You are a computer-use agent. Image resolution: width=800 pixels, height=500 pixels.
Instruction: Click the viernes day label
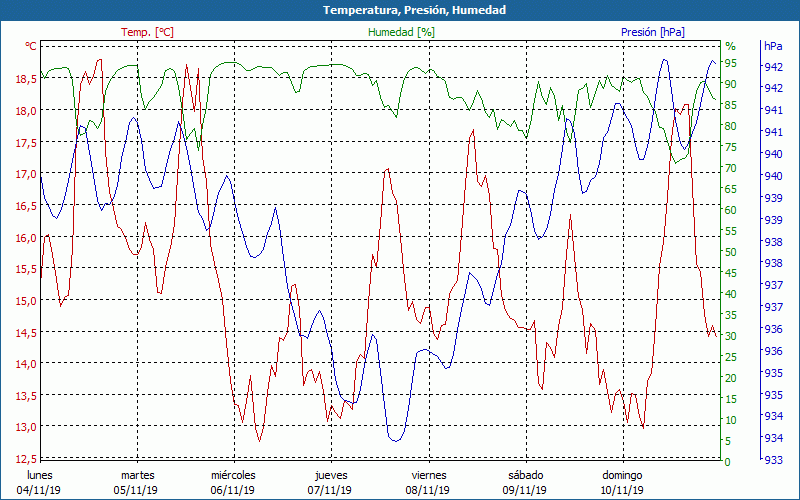429,475
